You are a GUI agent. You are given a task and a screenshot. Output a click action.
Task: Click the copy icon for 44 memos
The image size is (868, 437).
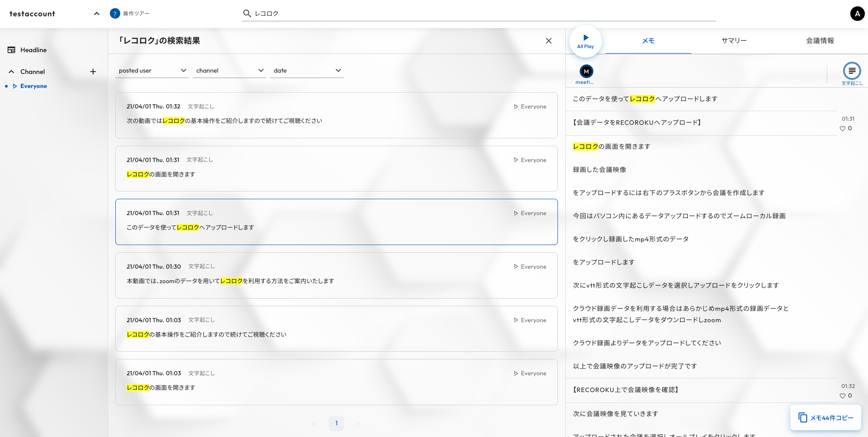click(x=803, y=417)
